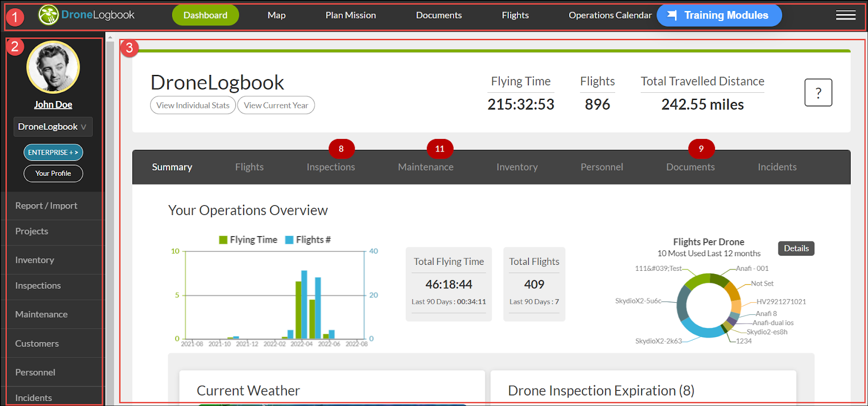This screenshot has width=868, height=406.
Task: Click the 896 flights value
Action: 597,104
